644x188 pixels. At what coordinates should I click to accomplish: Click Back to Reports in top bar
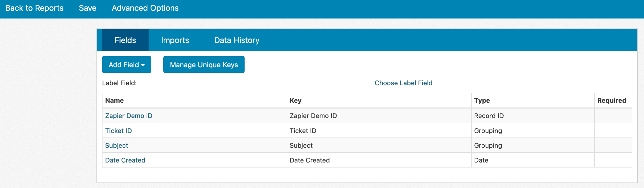(34, 8)
